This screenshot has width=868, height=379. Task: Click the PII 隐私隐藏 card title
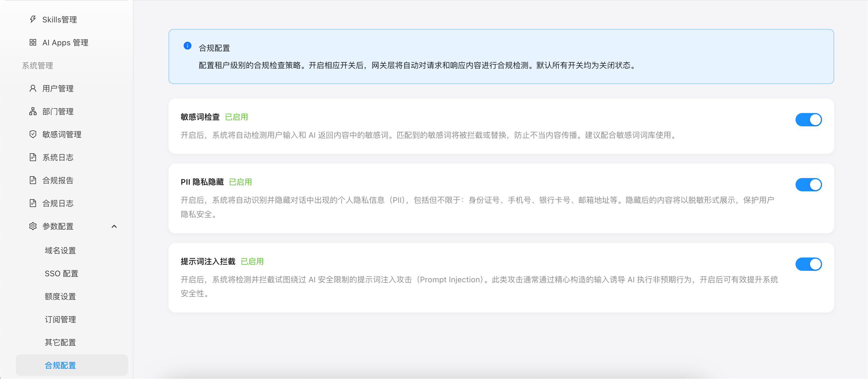pyautogui.click(x=202, y=182)
